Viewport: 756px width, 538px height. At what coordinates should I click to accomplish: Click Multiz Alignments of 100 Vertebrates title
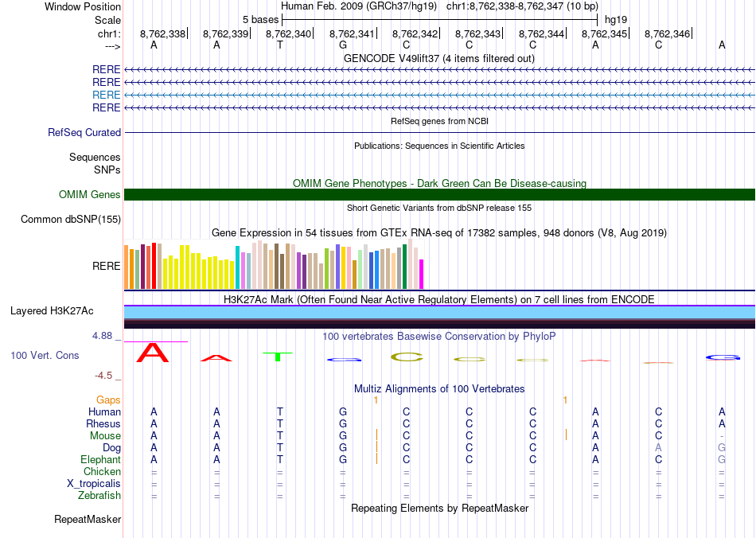439,388
